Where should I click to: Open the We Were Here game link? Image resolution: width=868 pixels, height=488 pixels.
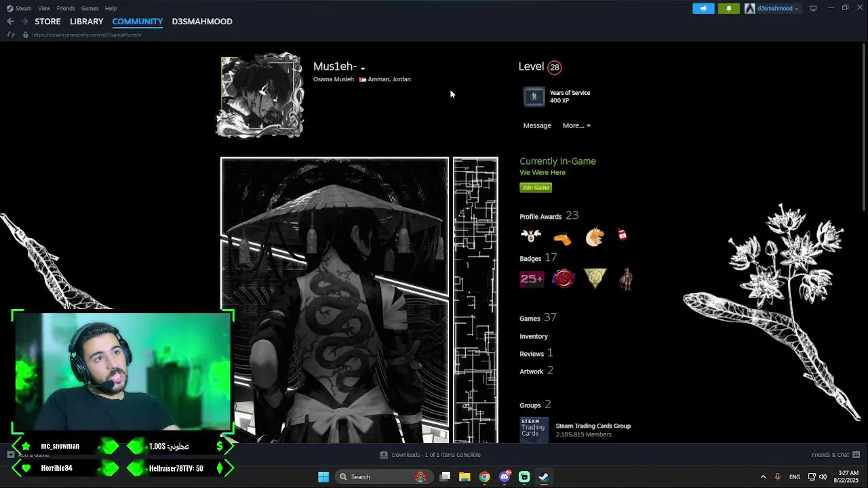542,172
